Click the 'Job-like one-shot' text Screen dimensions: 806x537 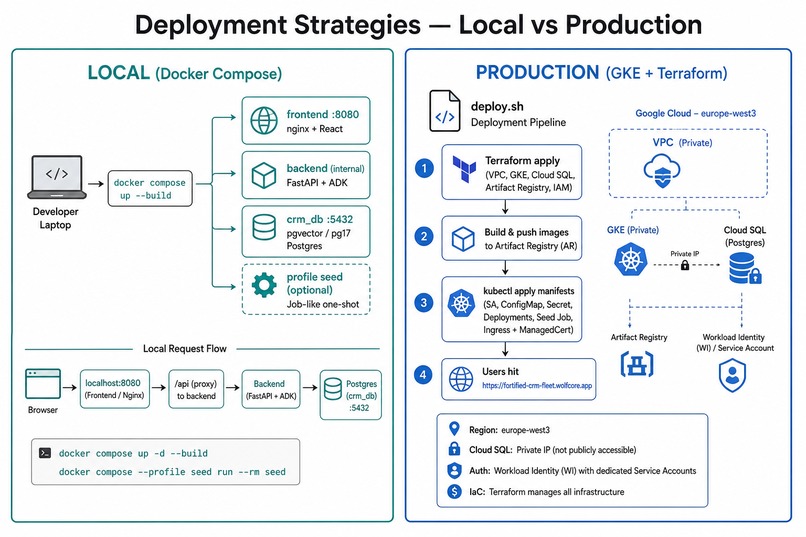323,304
